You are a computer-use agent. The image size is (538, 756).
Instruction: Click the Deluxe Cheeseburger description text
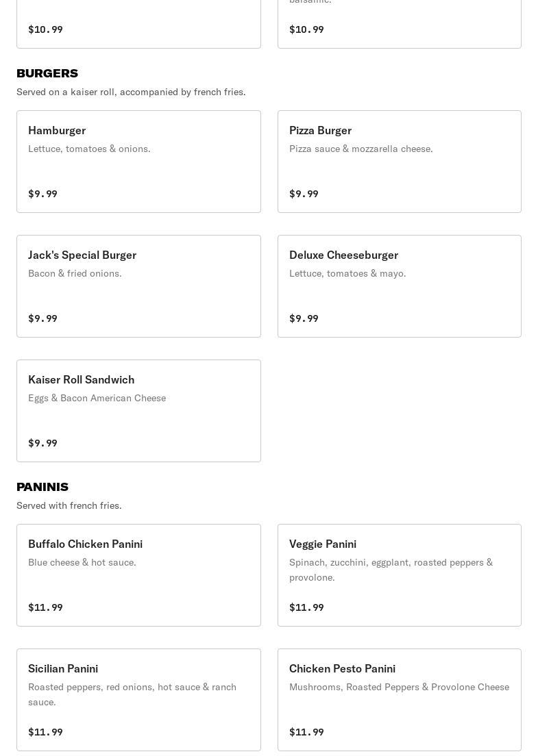[x=347, y=273]
